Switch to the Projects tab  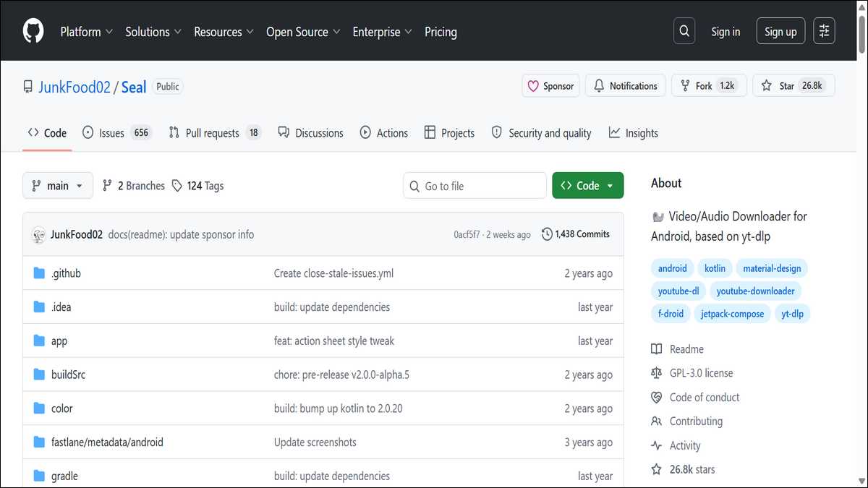point(449,133)
